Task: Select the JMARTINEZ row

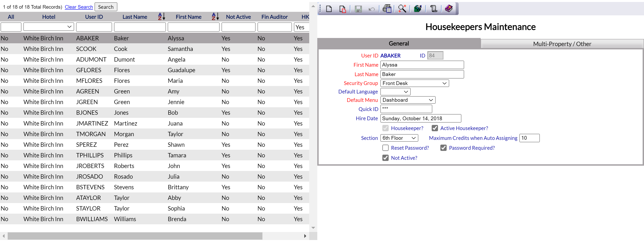Action: (x=155, y=124)
